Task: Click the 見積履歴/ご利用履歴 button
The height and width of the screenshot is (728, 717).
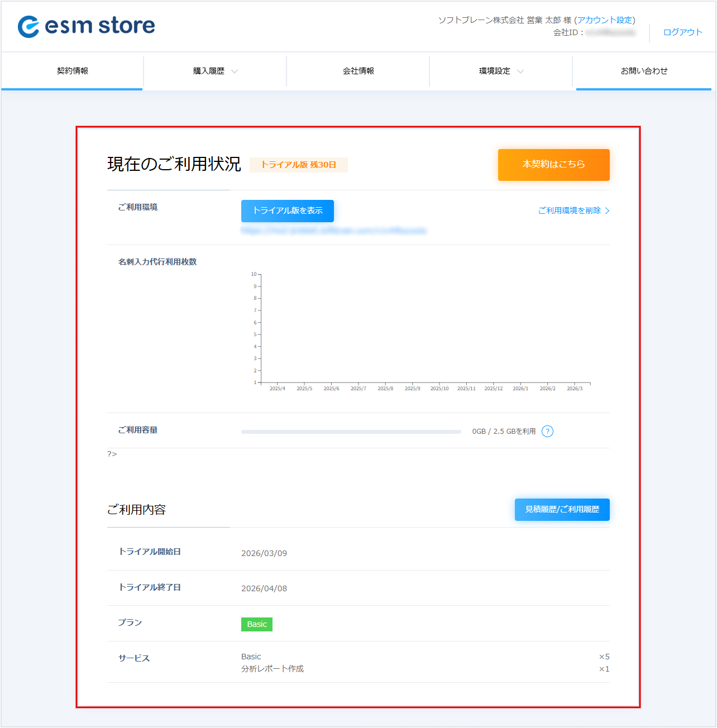Action: click(562, 509)
